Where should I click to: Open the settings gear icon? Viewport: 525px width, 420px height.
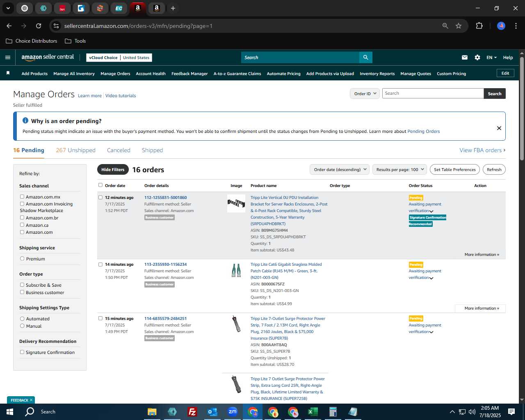pos(477,57)
